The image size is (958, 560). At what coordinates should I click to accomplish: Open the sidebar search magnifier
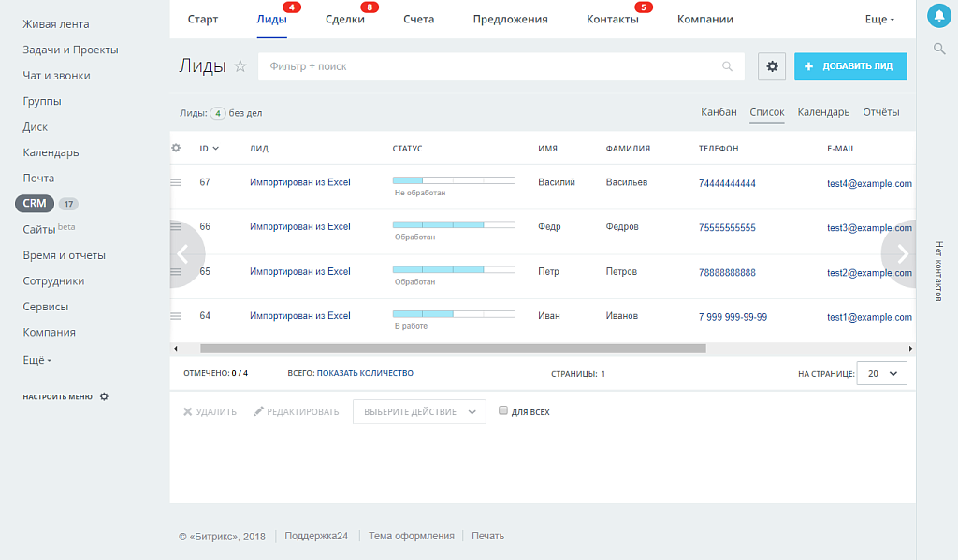pos(938,49)
